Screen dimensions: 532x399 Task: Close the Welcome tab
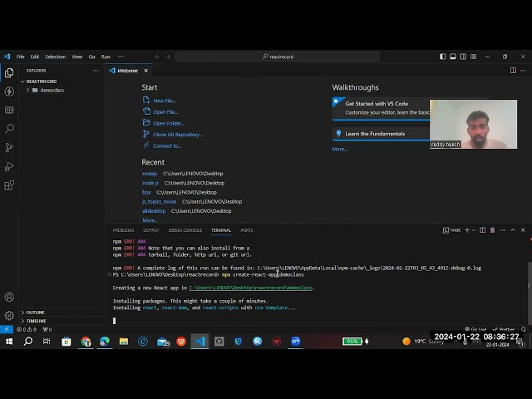point(146,71)
